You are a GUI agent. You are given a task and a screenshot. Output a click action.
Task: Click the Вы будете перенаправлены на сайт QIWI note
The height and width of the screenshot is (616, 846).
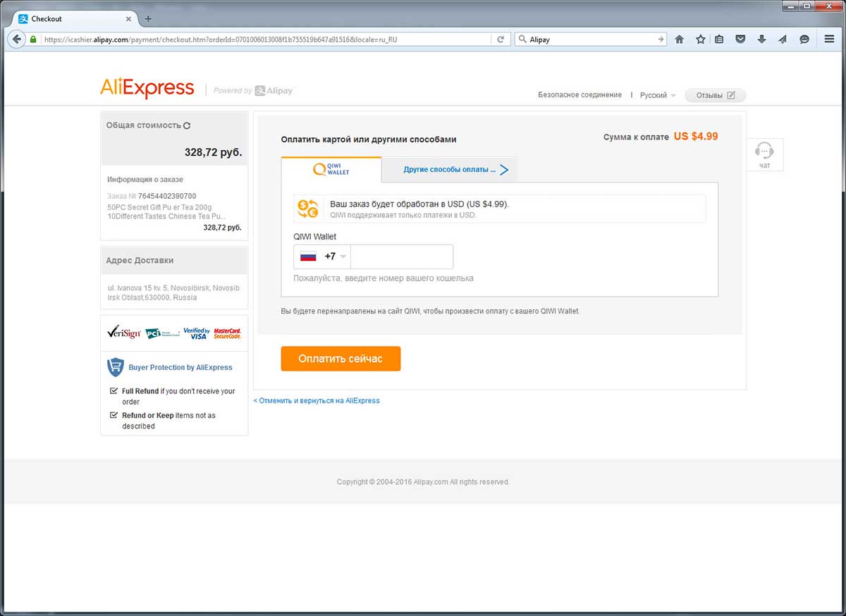pos(430,311)
